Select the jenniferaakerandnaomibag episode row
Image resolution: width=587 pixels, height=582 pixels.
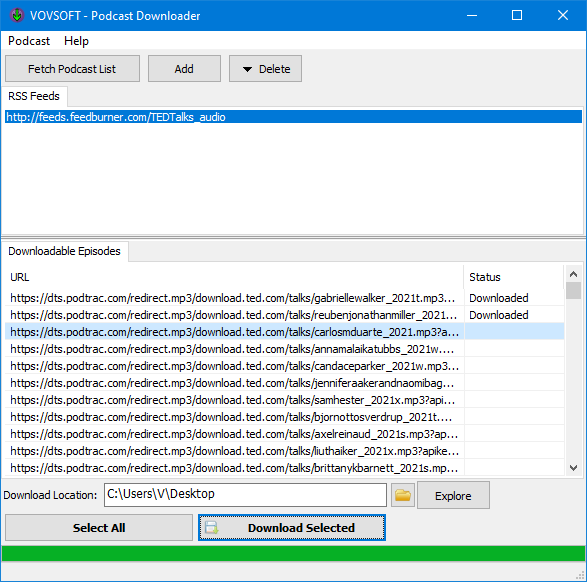point(285,383)
